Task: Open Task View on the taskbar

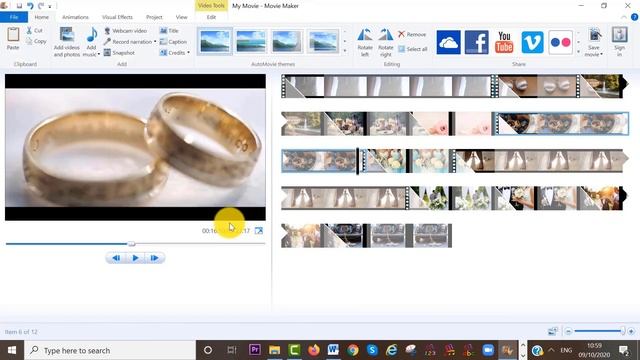Action: (x=232, y=350)
